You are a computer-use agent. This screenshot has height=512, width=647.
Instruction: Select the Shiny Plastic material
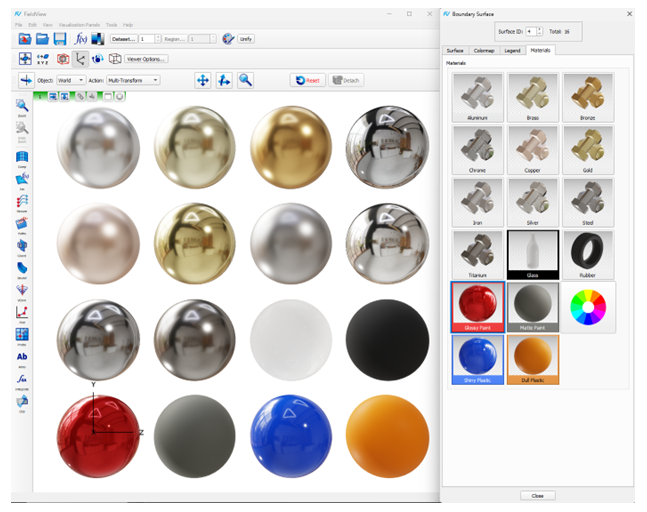[477, 359]
